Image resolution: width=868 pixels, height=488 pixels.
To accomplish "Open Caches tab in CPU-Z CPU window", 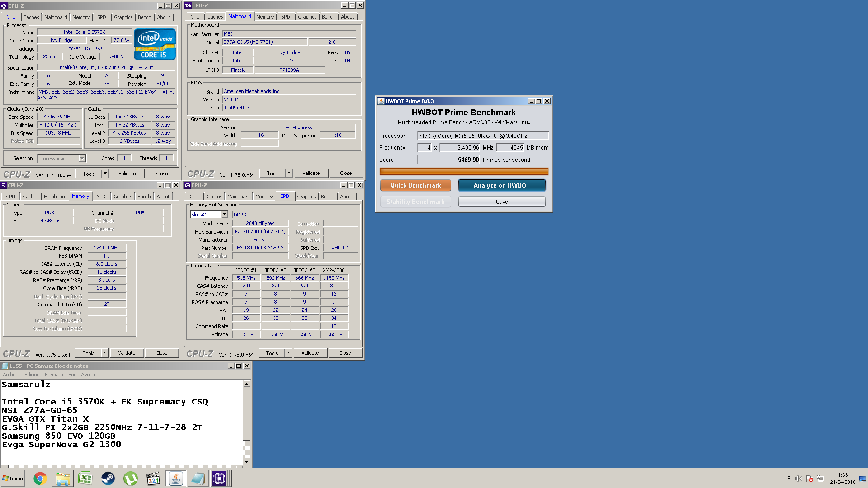I will tap(31, 17).
